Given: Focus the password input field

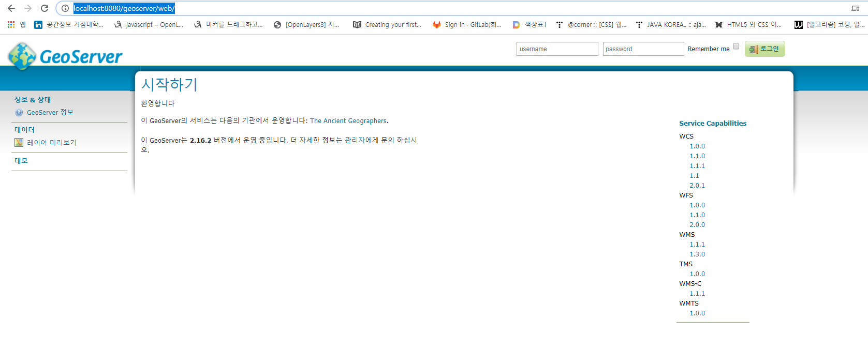Looking at the screenshot, I should click(x=643, y=49).
